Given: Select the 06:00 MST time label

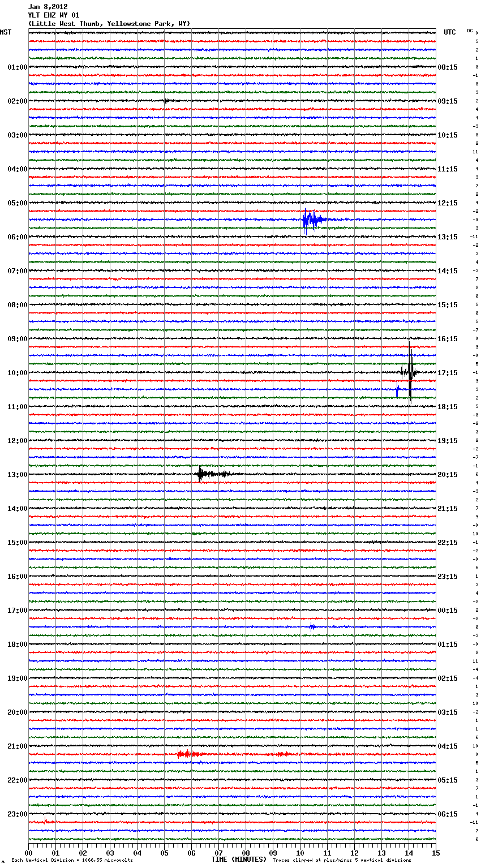Looking at the screenshot, I should pos(18,237).
